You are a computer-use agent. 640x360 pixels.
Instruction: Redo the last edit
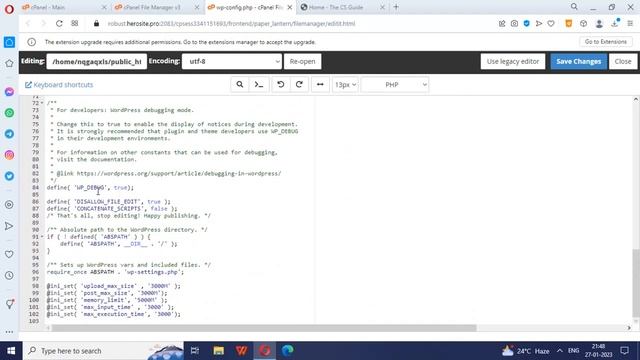tap(299, 84)
